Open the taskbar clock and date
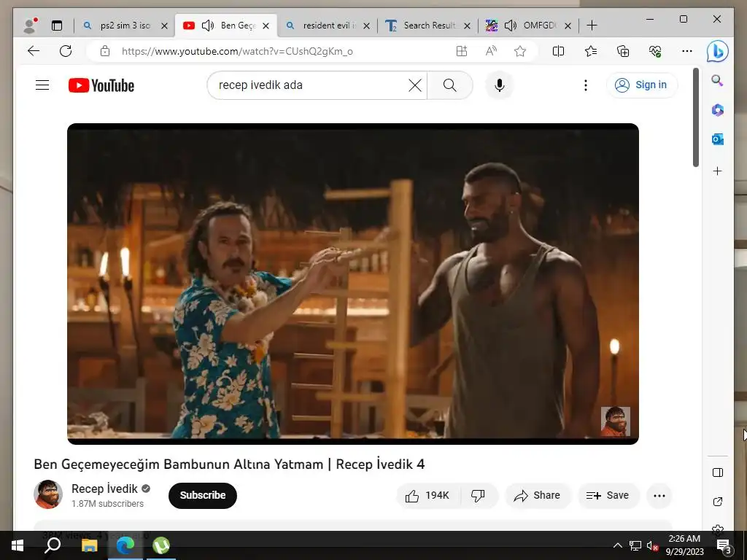This screenshot has height=560, width=747. tap(684, 545)
